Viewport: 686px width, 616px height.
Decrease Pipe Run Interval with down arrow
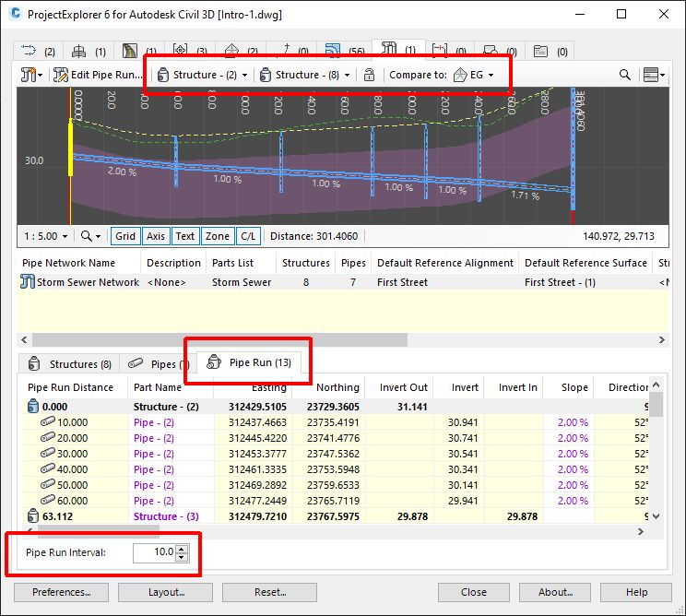(x=182, y=557)
